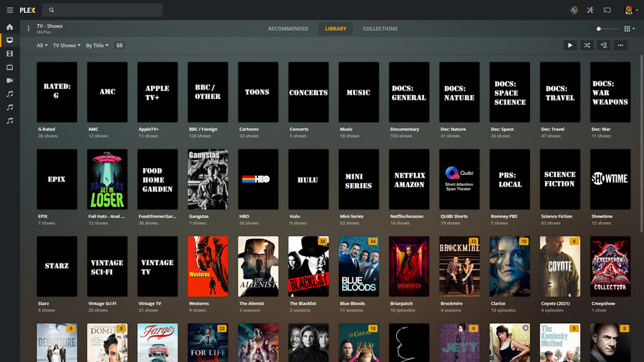Click the cast to device icon
The height and width of the screenshot is (362, 644).
point(607,10)
